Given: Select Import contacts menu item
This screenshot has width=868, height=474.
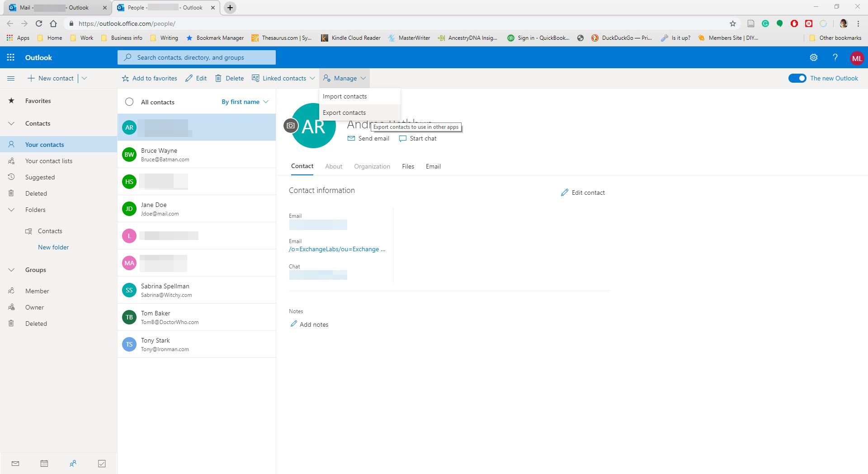Looking at the screenshot, I should point(360,96).
